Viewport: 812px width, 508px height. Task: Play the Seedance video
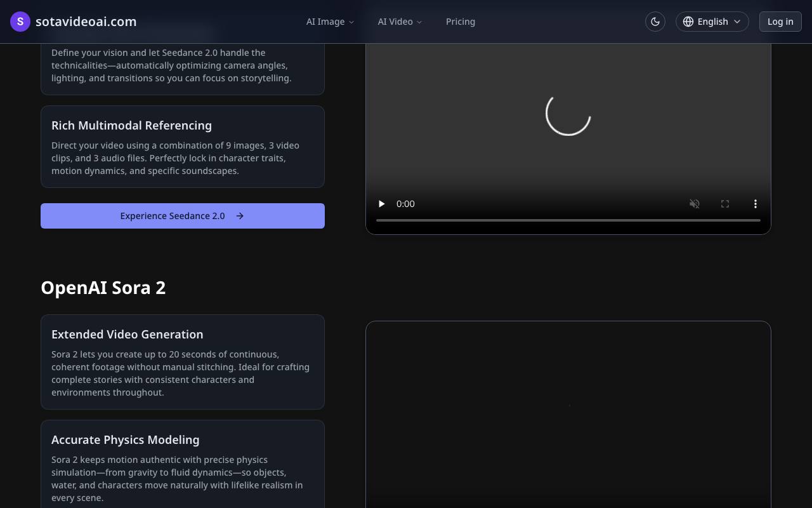tap(381, 204)
